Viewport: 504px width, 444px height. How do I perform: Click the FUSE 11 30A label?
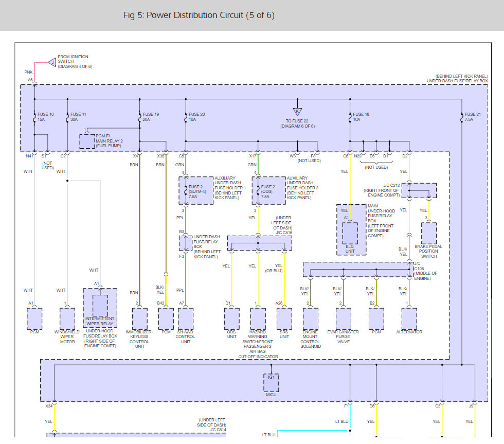pyautogui.click(x=78, y=117)
